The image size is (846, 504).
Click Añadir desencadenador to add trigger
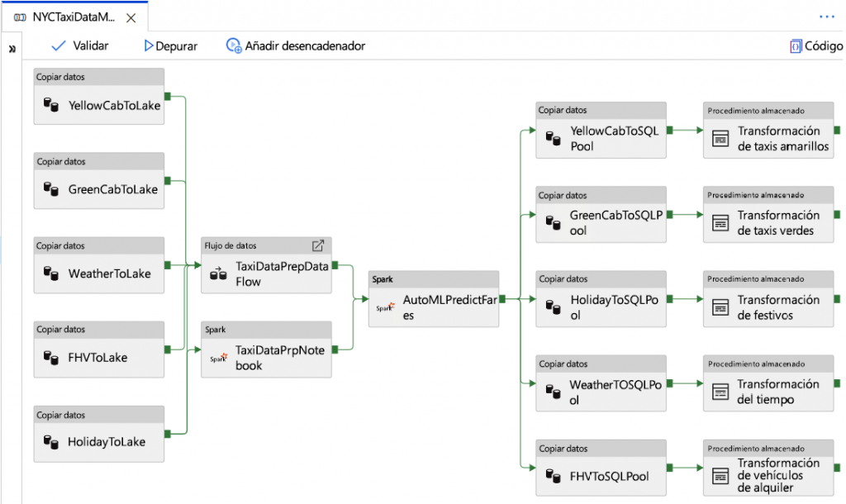(x=296, y=46)
